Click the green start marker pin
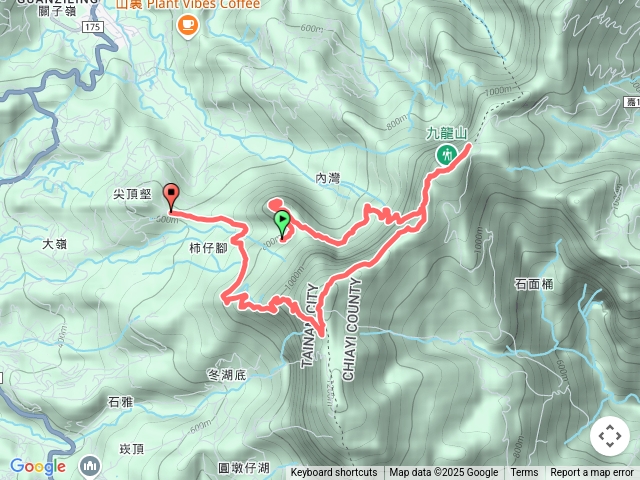 282,224
